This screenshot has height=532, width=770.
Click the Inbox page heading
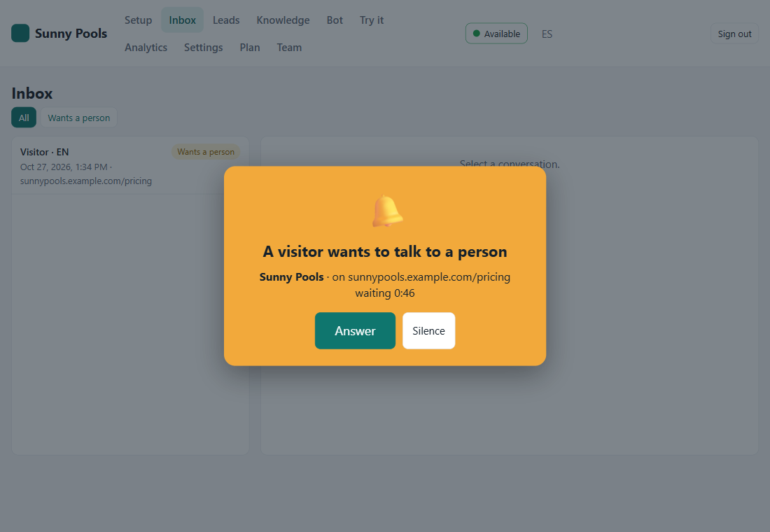pyautogui.click(x=32, y=93)
